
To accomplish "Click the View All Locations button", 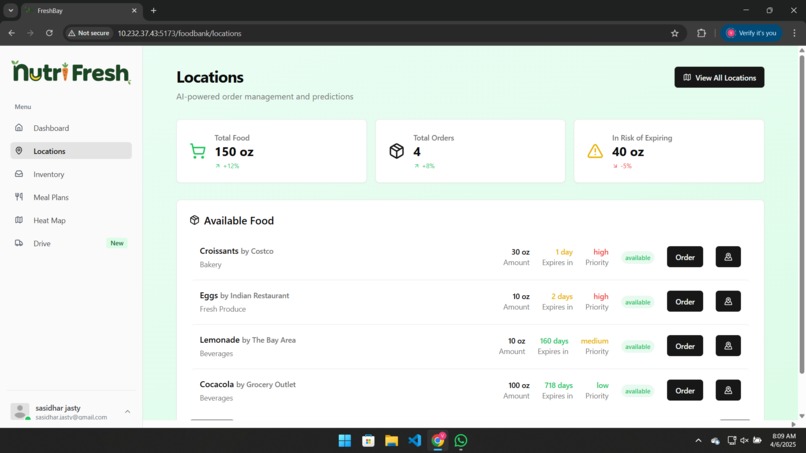I will [x=719, y=77].
